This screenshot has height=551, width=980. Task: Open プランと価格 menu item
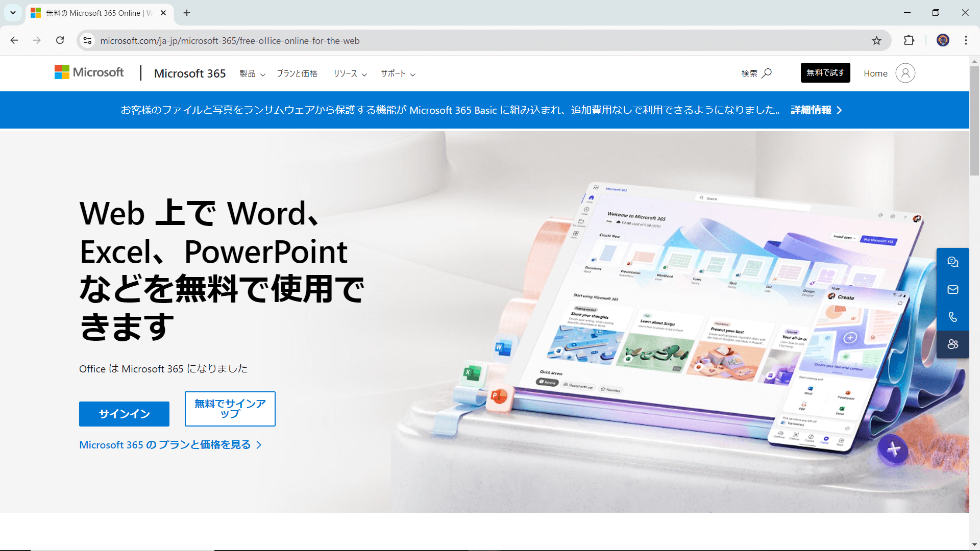point(297,74)
